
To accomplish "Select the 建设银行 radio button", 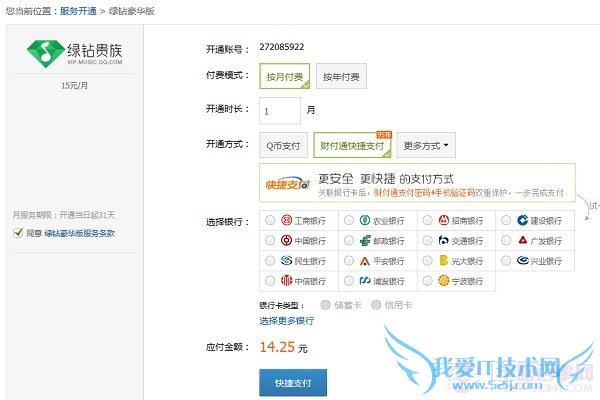I will click(x=506, y=220).
